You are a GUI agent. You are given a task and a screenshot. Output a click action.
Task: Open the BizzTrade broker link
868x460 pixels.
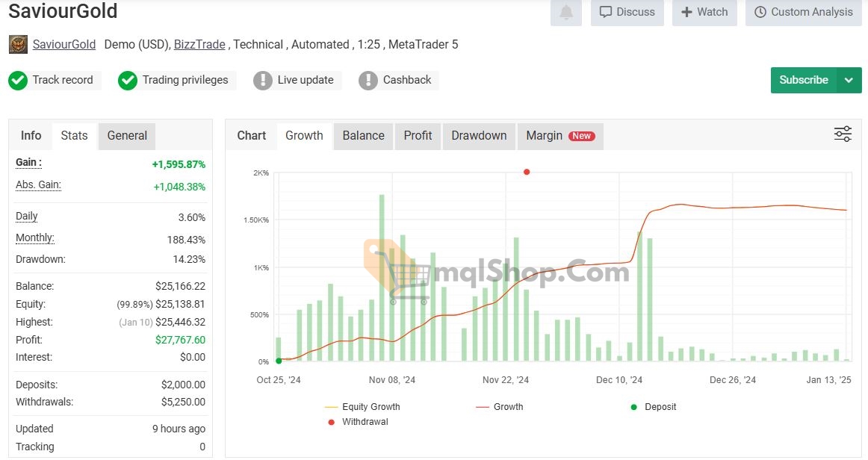(199, 45)
